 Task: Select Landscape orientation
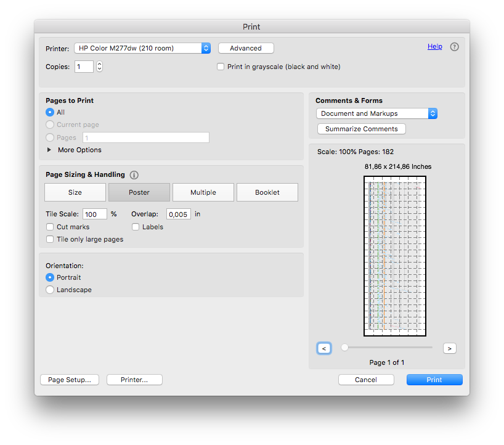pyautogui.click(x=50, y=290)
